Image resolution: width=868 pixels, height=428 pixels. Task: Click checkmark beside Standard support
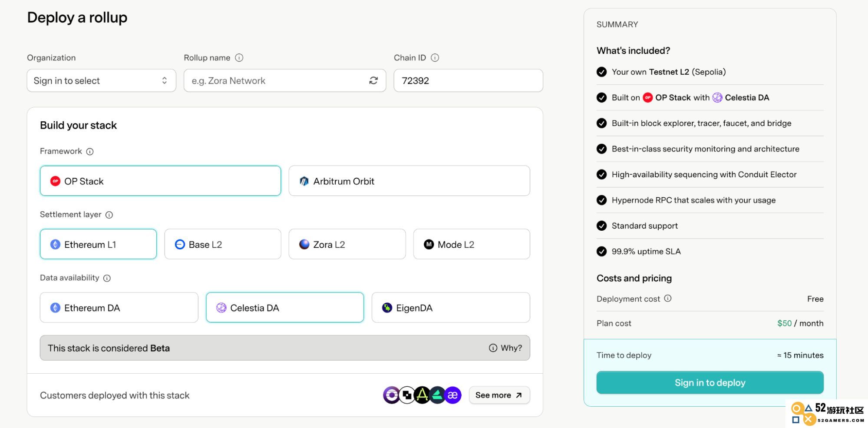(601, 226)
